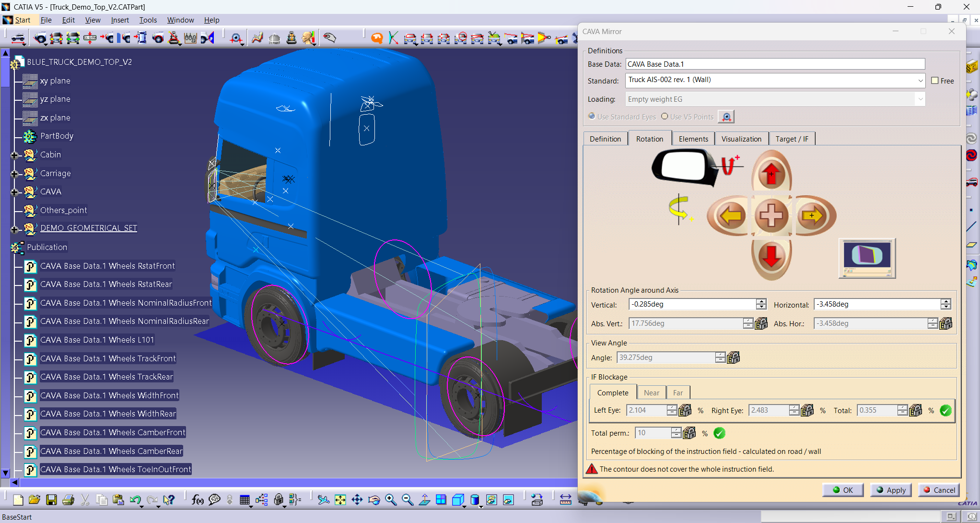
Task: Click the red down arrow rotation button
Action: [x=771, y=257]
